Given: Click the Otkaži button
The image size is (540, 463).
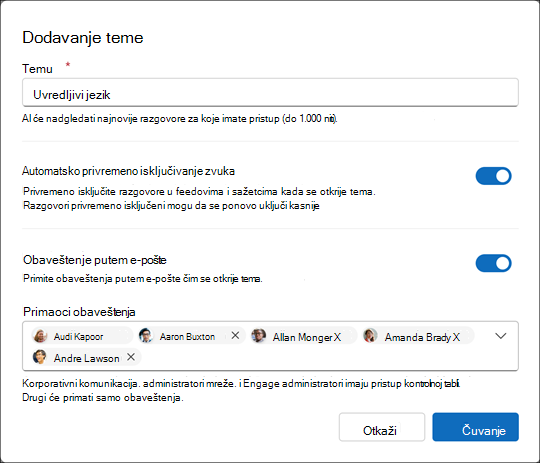Looking at the screenshot, I should point(382,427).
